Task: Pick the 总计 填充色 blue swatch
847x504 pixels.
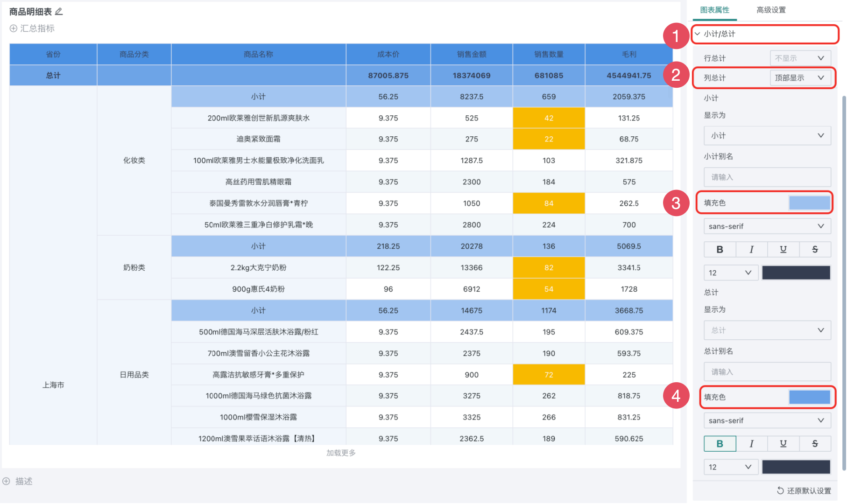Action: pos(810,397)
